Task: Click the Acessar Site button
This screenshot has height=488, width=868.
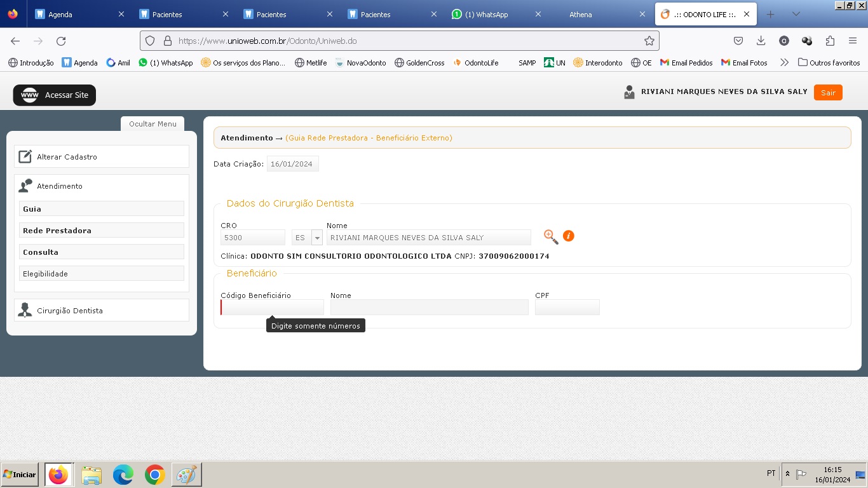Action: 55,95
